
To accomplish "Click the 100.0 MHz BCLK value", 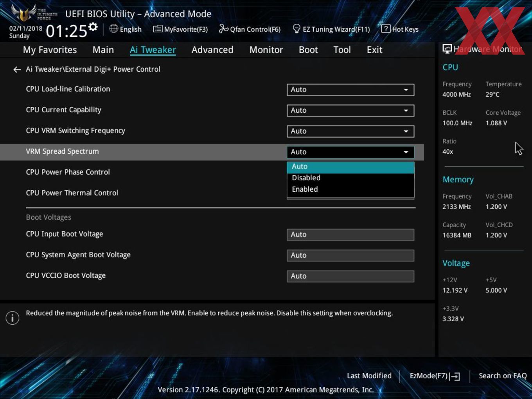I will tap(457, 123).
